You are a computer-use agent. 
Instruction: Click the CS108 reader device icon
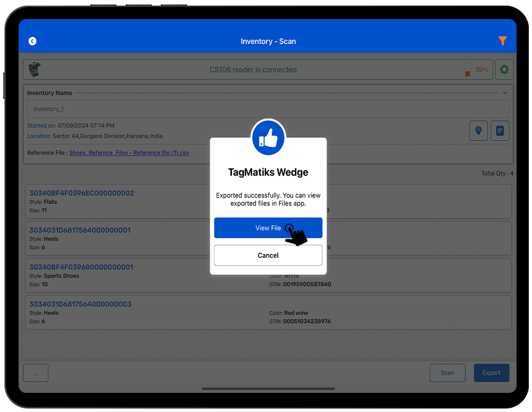pos(35,69)
